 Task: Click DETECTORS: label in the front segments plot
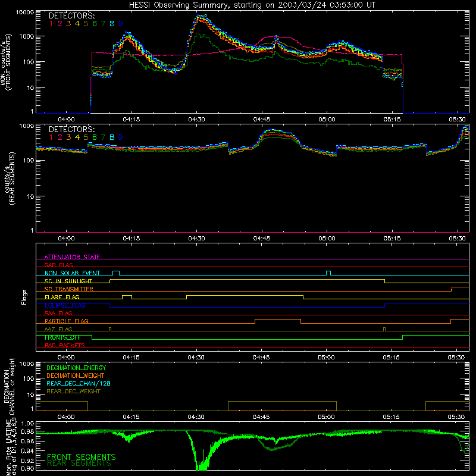(x=71, y=16)
